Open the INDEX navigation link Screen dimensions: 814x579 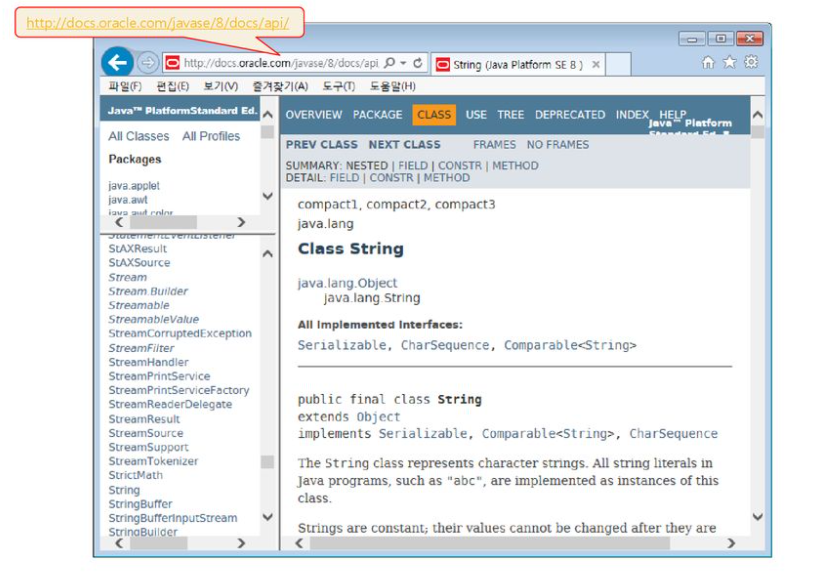pyautogui.click(x=632, y=115)
